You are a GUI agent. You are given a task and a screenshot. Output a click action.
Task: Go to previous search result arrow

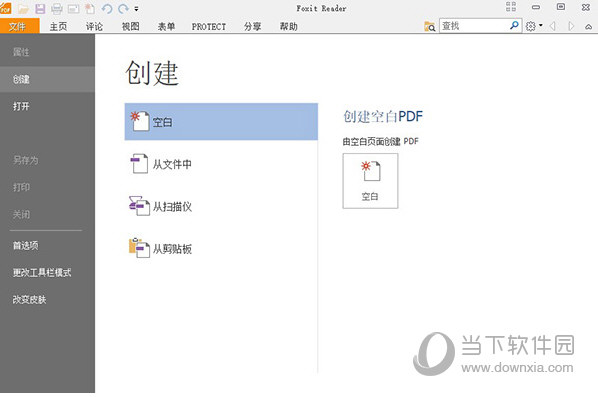pyautogui.click(x=553, y=26)
